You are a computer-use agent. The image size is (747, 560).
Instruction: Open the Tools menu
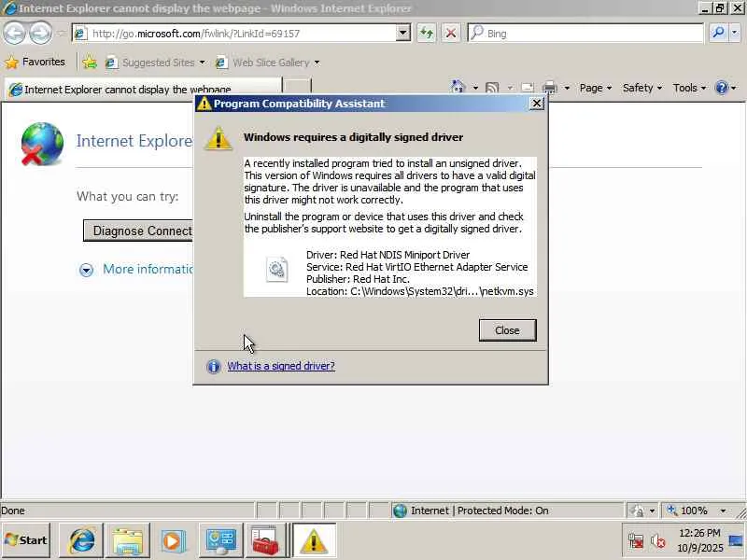689,88
